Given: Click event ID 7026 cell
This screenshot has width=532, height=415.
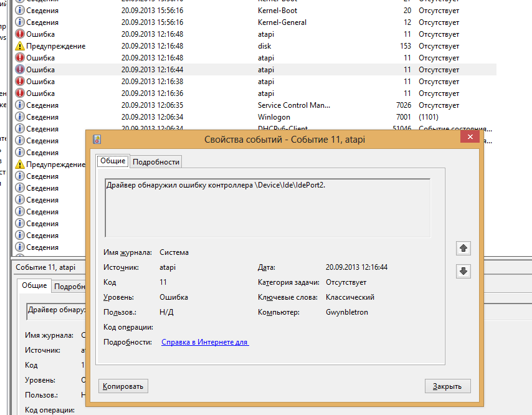Looking at the screenshot, I should coord(404,105).
